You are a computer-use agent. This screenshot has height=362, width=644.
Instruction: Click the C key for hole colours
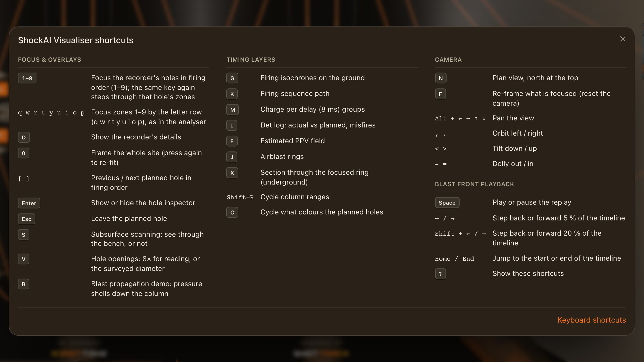coord(232,213)
